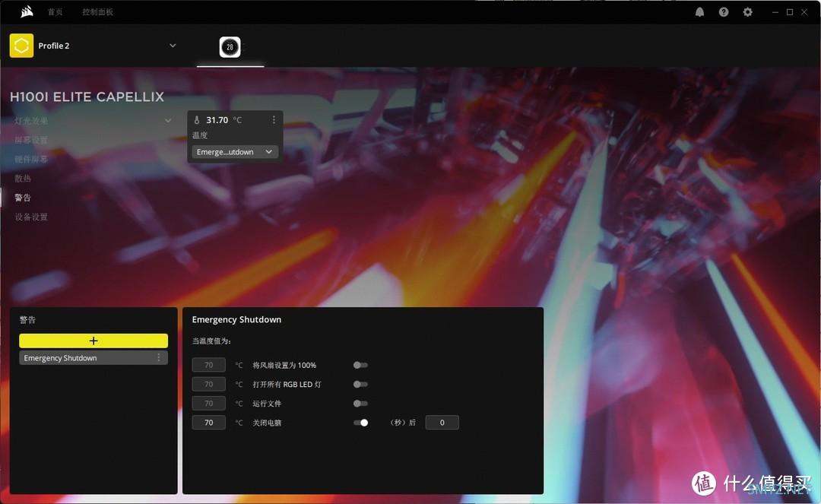Click the temperature field for 打开所有 RGB LED 灯
821x504 pixels.
point(209,384)
